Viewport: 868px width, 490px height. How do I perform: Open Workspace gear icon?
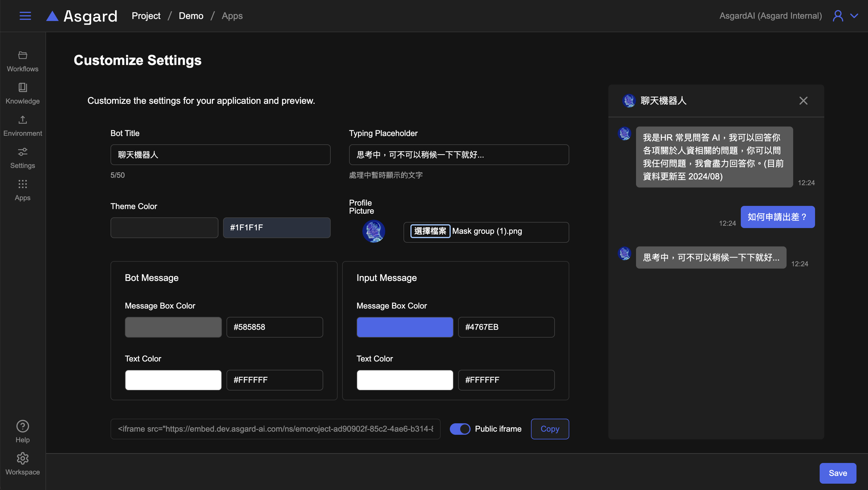(22, 459)
